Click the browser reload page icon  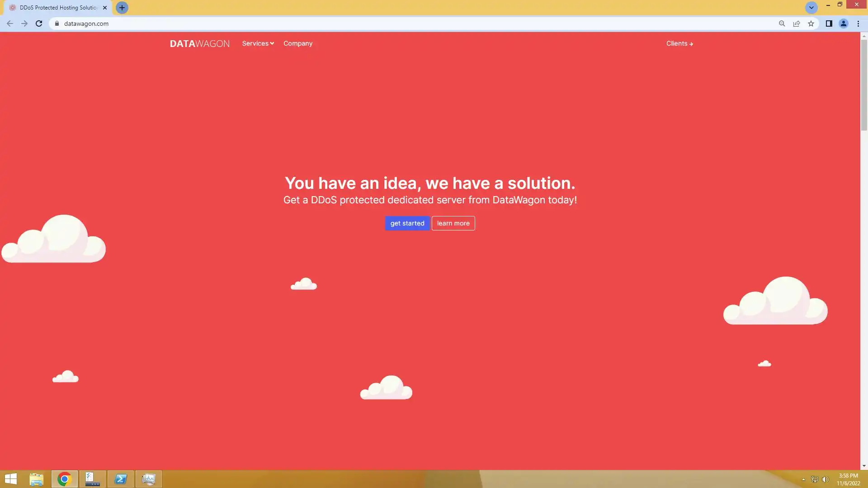pos(39,23)
